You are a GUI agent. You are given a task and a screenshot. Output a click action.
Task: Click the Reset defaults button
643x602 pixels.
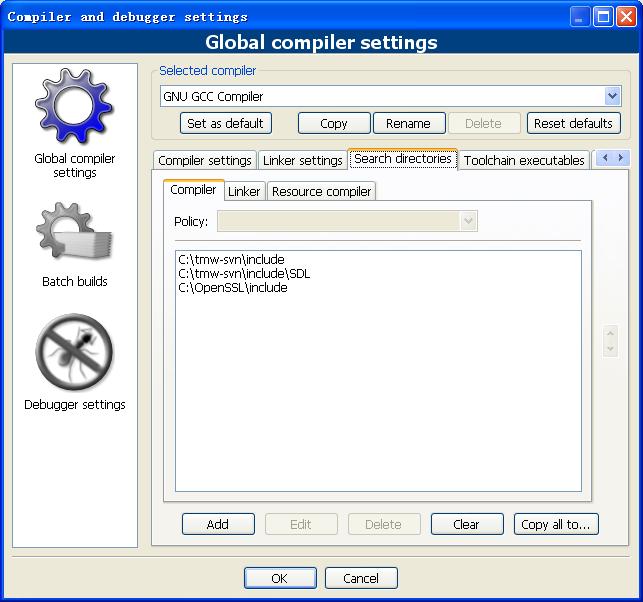click(574, 123)
